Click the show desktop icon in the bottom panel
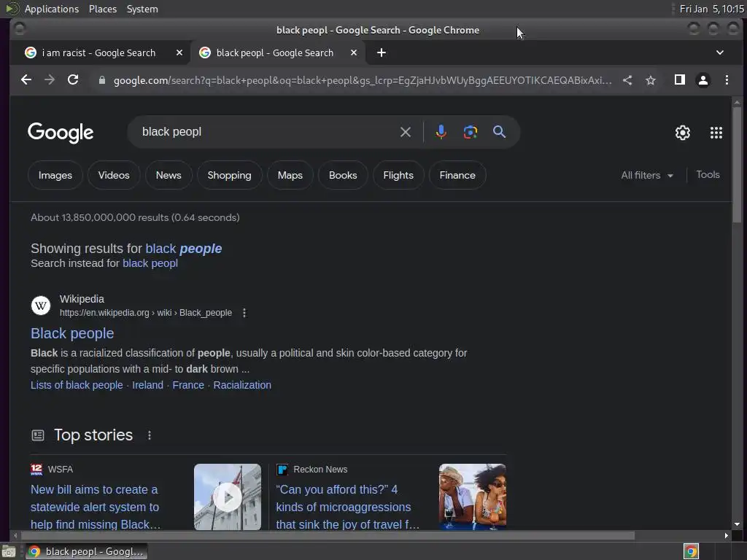Screen dimensions: 747x560 coord(9,551)
